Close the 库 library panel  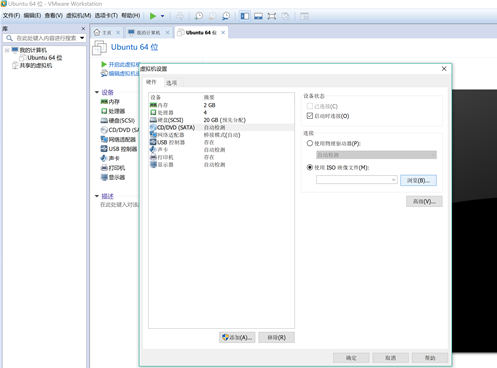[x=83, y=28]
